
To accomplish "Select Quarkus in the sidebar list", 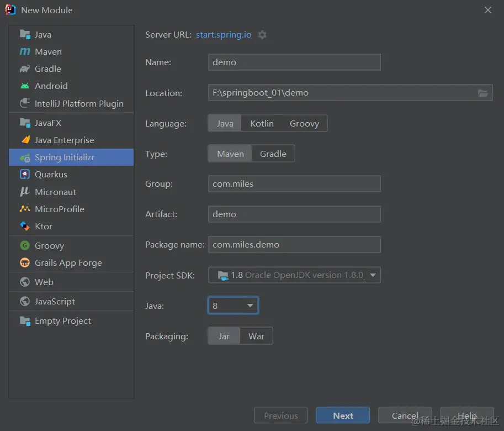I will tap(71, 174).
